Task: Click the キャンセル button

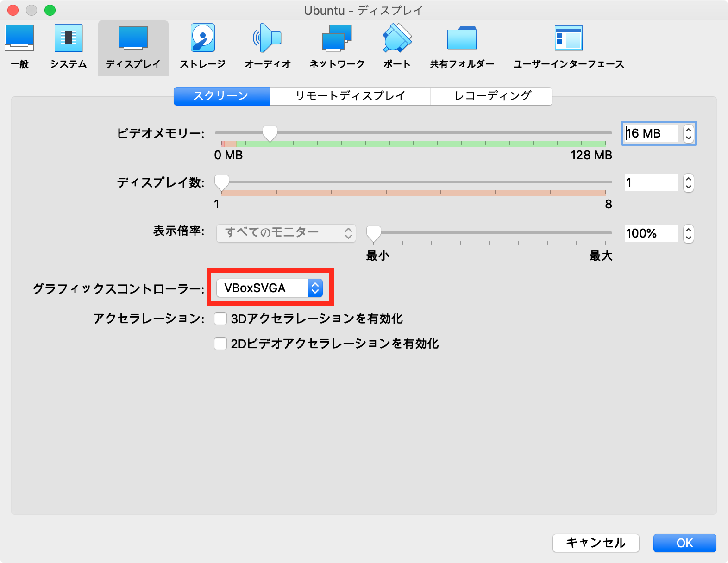Action: 596,543
